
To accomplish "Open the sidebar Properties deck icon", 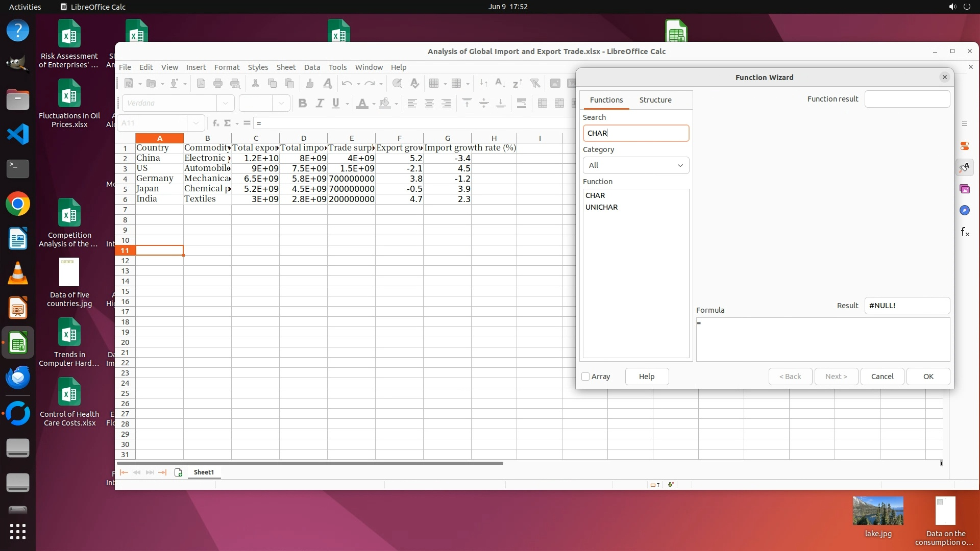I will tap(964, 146).
